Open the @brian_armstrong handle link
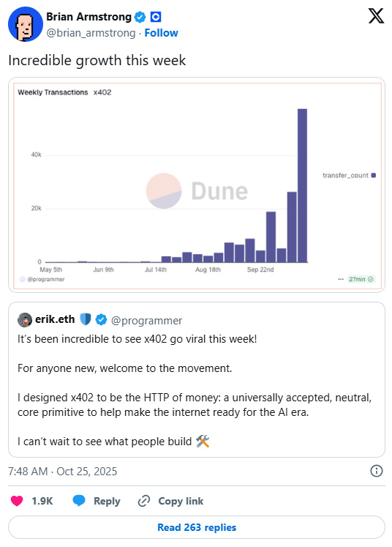Viewport: 392px width, 547px height. click(91, 33)
